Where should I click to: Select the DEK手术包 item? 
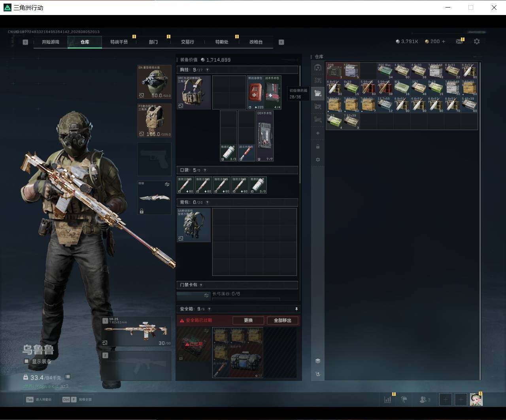tap(265, 136)
